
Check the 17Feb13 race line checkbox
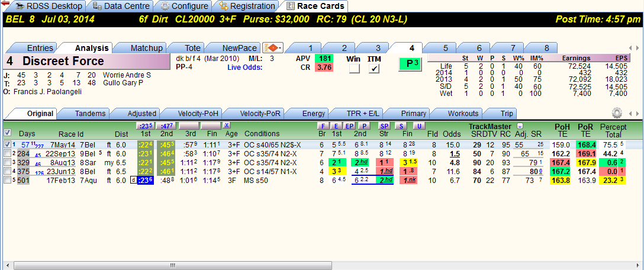pos(7,180)
